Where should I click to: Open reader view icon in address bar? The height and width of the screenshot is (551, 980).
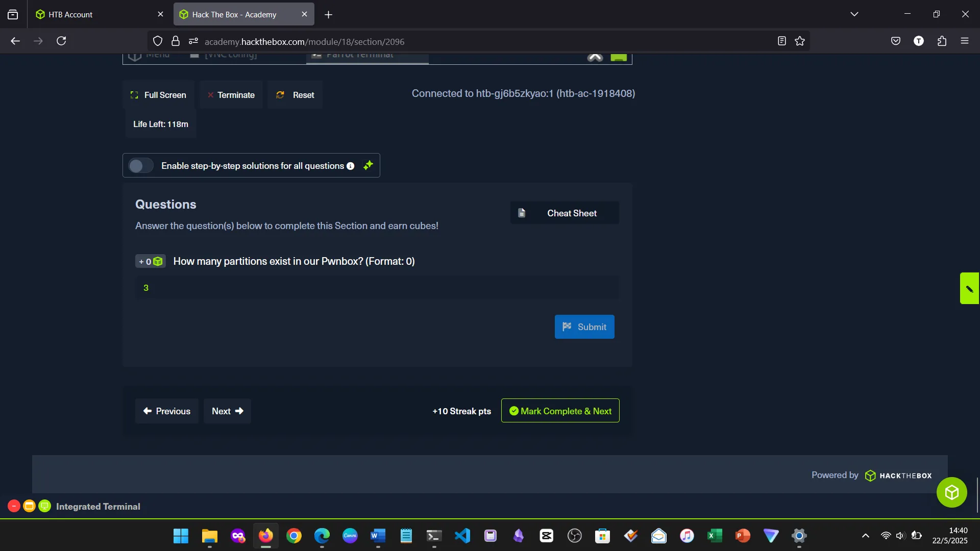[x=781, y=41]
